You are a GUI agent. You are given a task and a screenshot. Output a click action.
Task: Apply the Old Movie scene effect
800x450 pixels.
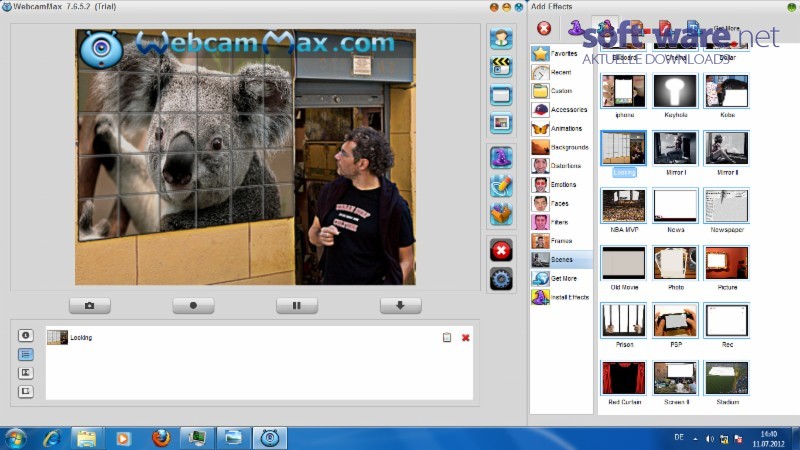623,263
